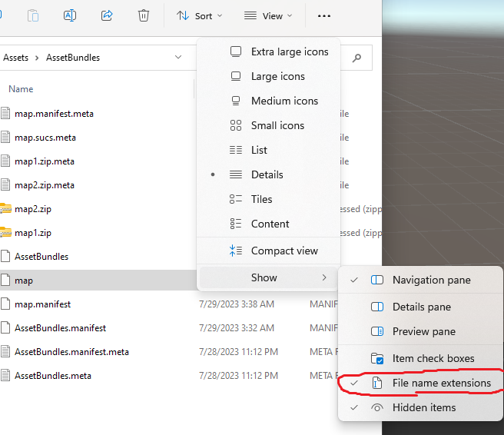Click the map.manifest date 7/29/2023 3:38 AM
Viewport: 504px width, 435px height.
[237, 304]
